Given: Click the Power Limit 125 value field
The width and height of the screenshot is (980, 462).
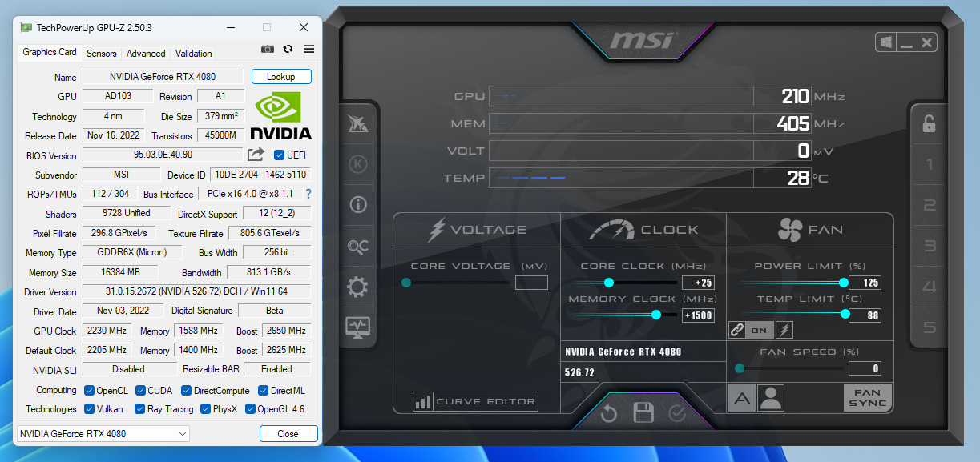Looking at the screenshot, I should pyautogui.click(x=865, y=283).
